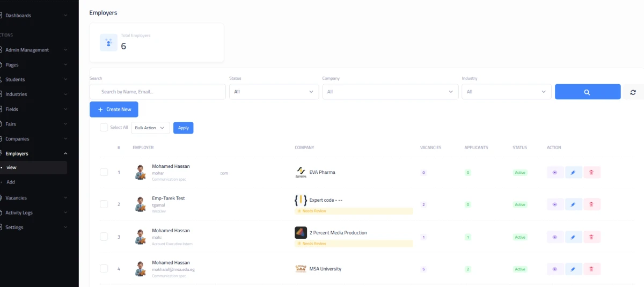This screenshot has height=287, width=644.
Task: Open the Vacancies sidebar menu
Action: click(x=35, y=198)
